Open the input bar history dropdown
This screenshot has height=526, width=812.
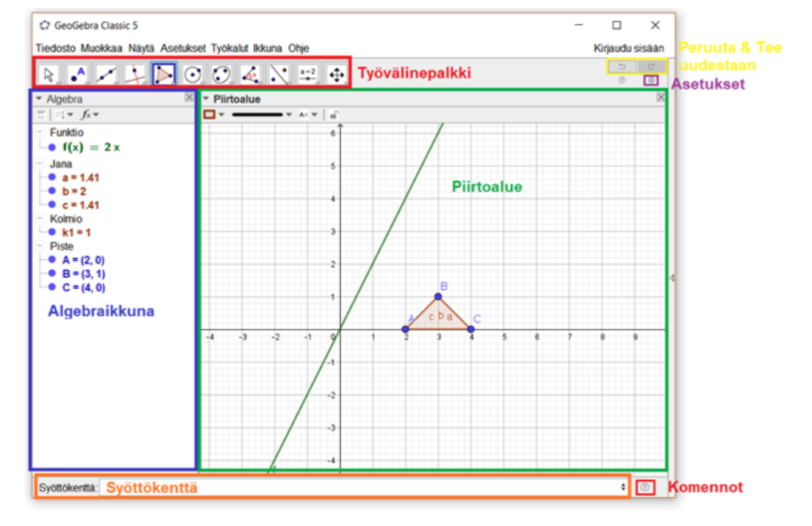(623, 487)
